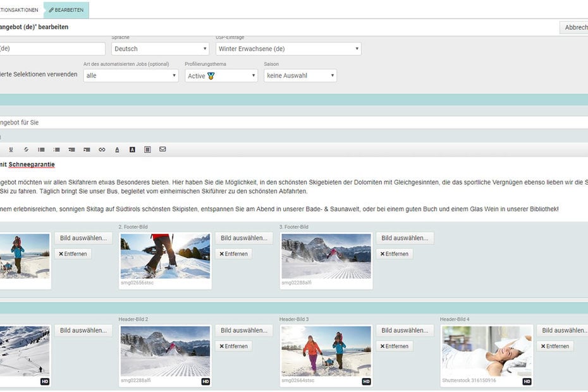Increase indent with the indent icon

87,150
